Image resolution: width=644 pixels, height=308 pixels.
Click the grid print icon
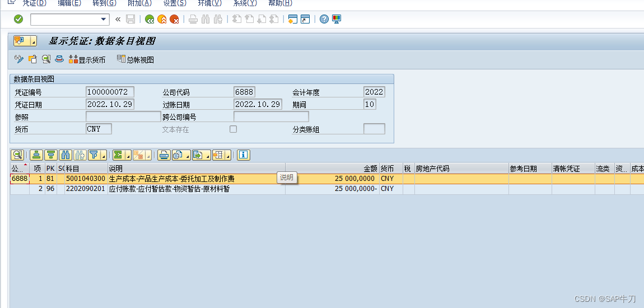coord(164,155)
